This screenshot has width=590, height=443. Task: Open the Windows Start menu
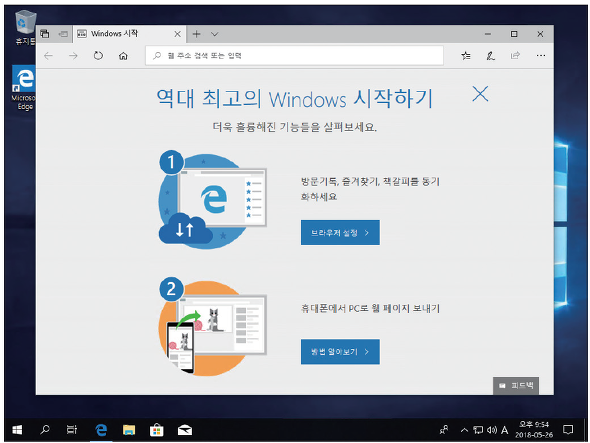[17, 429]
